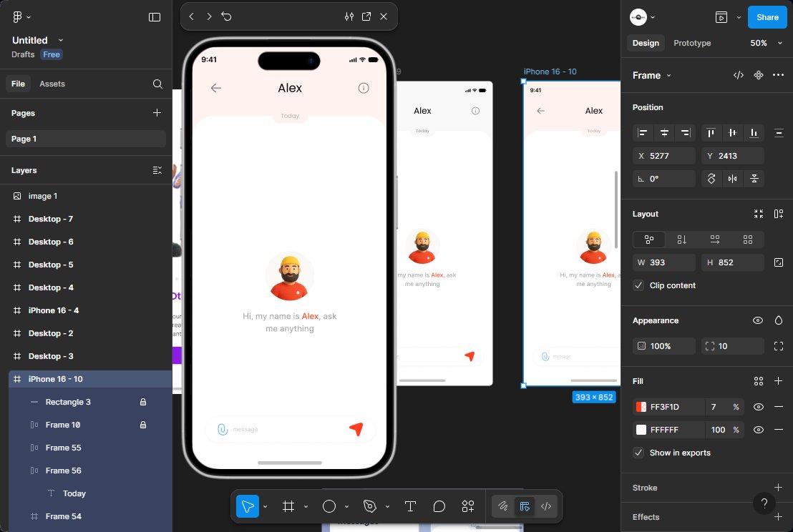Align bottom in Position section

point(754,133)
